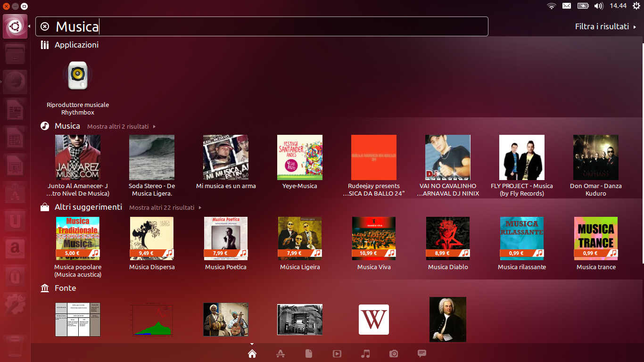Open Rudeejay presents Musica da Ballo 24
Image resolution: width=644 pixels, height=362 pixels.
point(374,157)
